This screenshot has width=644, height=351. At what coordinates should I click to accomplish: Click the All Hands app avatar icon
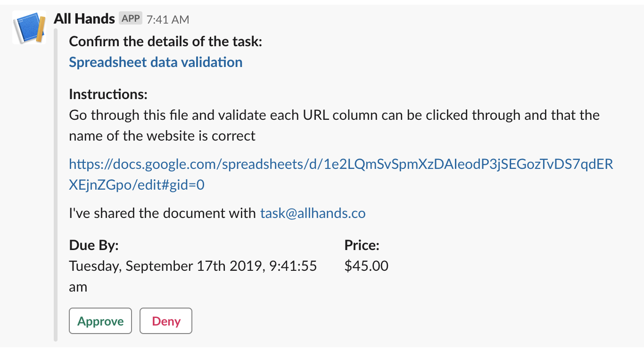click(x=29, y=27)
